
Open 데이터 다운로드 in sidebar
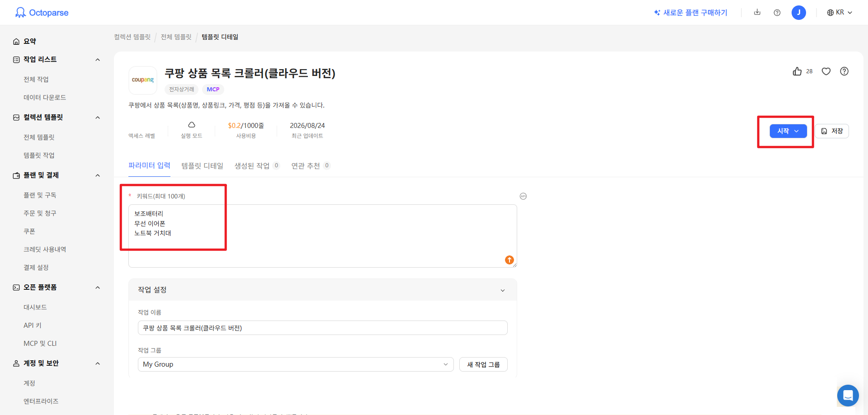pyautogui.click(x=45, y=98)
